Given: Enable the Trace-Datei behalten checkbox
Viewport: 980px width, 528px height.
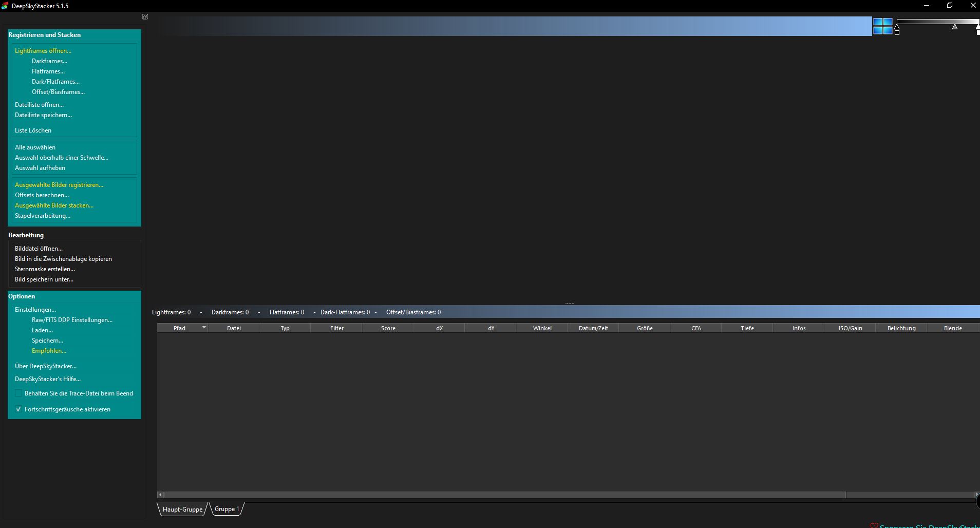Looking at the screenshot, I should [18, 393].
